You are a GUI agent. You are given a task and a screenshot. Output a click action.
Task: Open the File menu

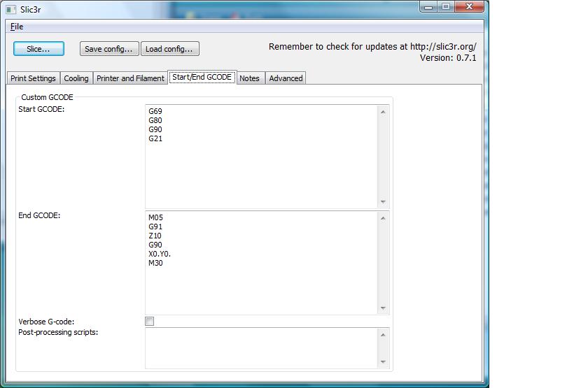[x=17, y=27]
